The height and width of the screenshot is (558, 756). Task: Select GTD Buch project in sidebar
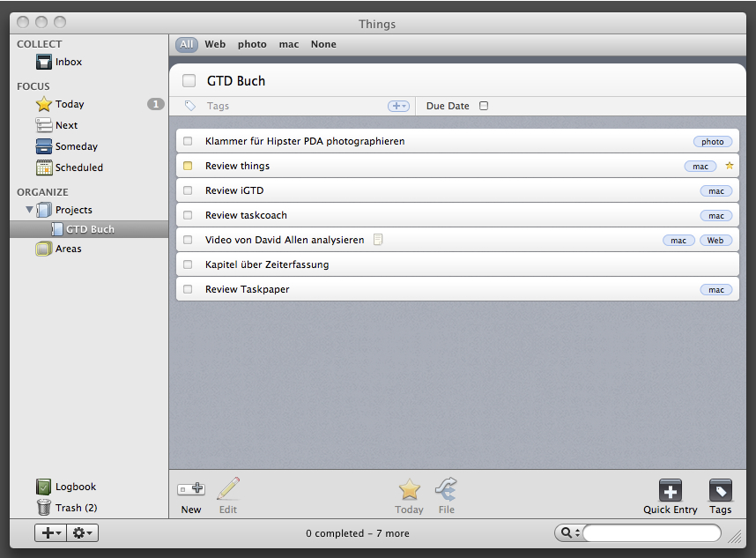pyautogui.click(x=89, y=229)
